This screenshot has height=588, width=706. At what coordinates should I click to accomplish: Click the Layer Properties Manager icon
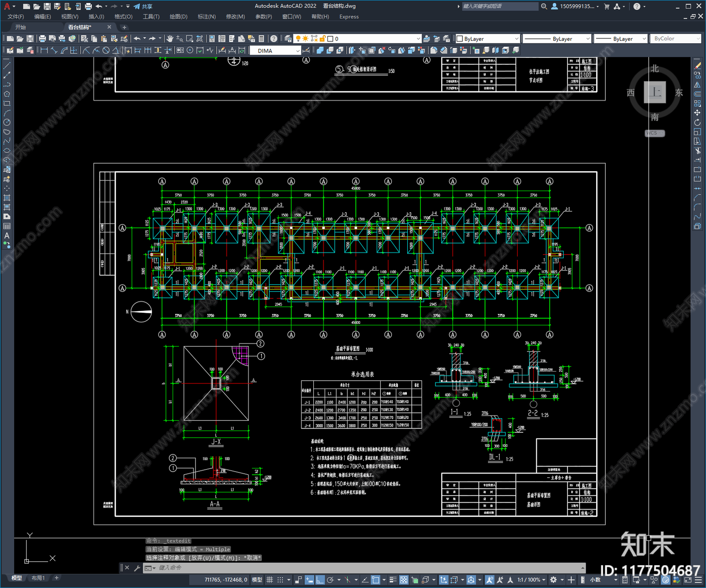pyautogui.click(x=288, y=39)
